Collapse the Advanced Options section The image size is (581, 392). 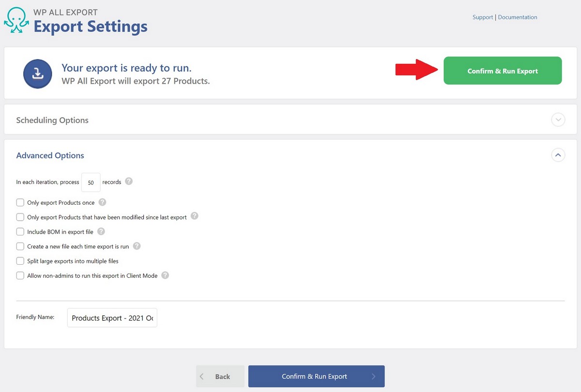click(x=558, y=155)
